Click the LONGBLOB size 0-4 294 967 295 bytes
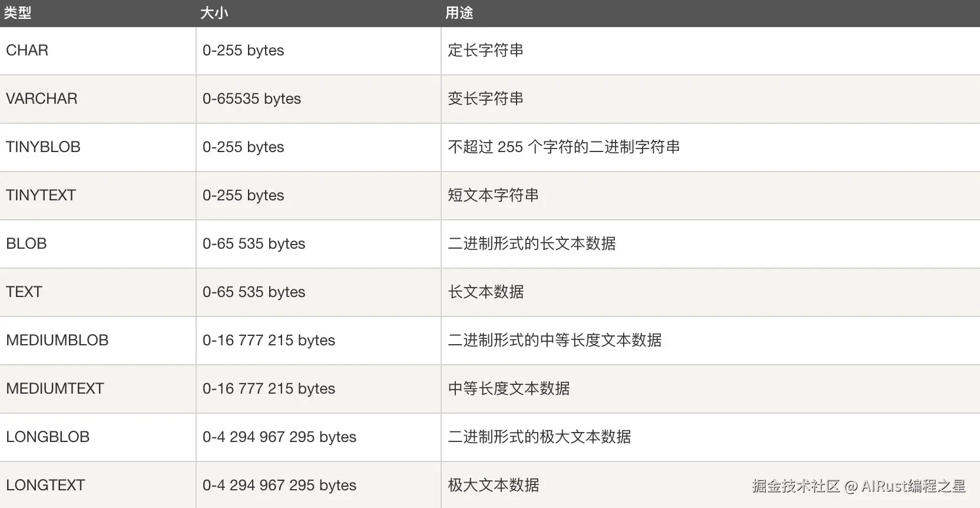This screenshot has height=508, width=980. point(279,437)
